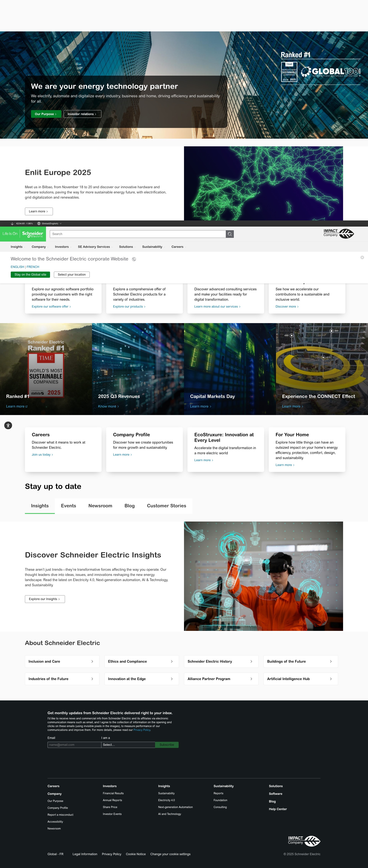368x868 pixels.
Task: Click Explore our products link
Action: tap(129, 307)
